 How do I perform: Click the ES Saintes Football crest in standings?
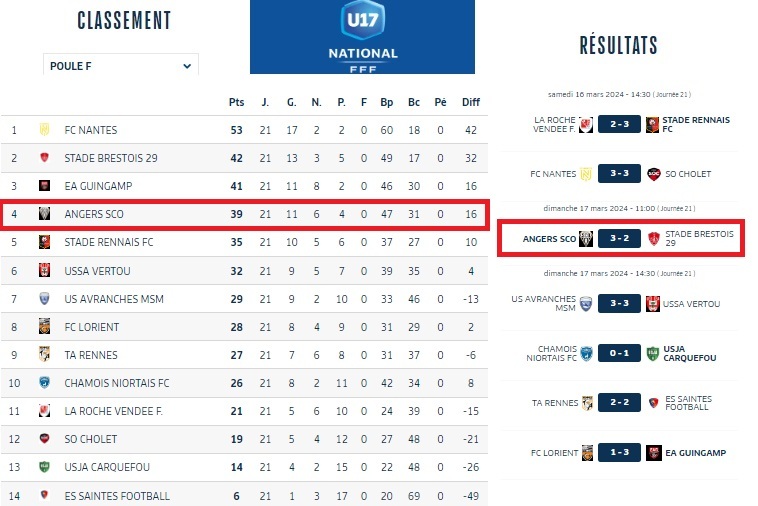coord(44,495)
